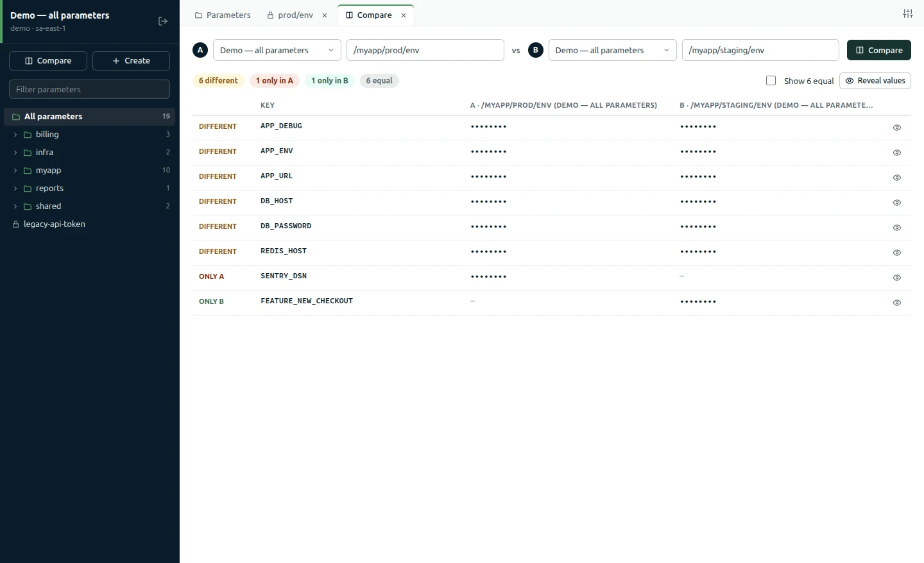Show DB_HOST values using eye icon
924x563 pixels.
click(x=897, y=203)
